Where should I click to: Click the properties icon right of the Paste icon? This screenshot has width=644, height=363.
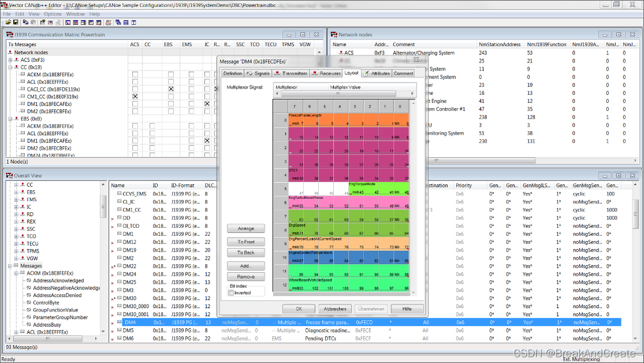[x=42, y=23]
